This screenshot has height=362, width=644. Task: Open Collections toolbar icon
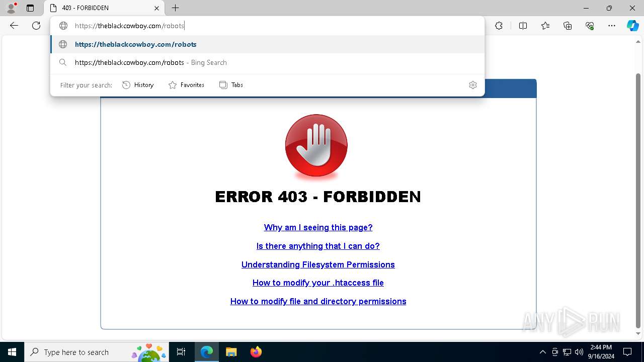pyautogui.click(x=568, y=26)
